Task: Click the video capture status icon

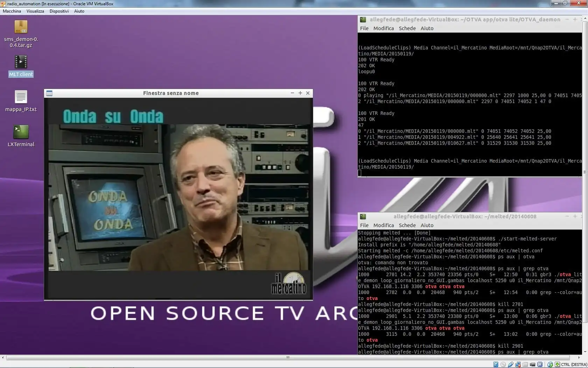Action: (x=533, y=364)
